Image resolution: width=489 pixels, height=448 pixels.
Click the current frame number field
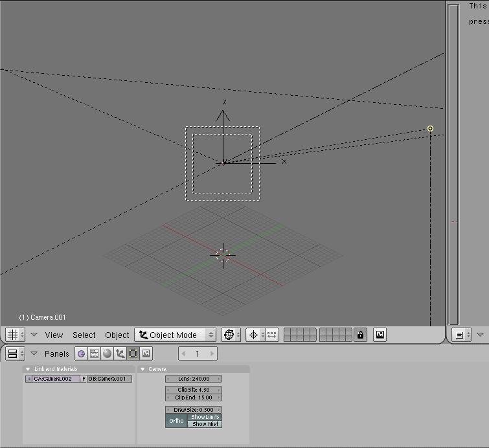coord(198,353)
